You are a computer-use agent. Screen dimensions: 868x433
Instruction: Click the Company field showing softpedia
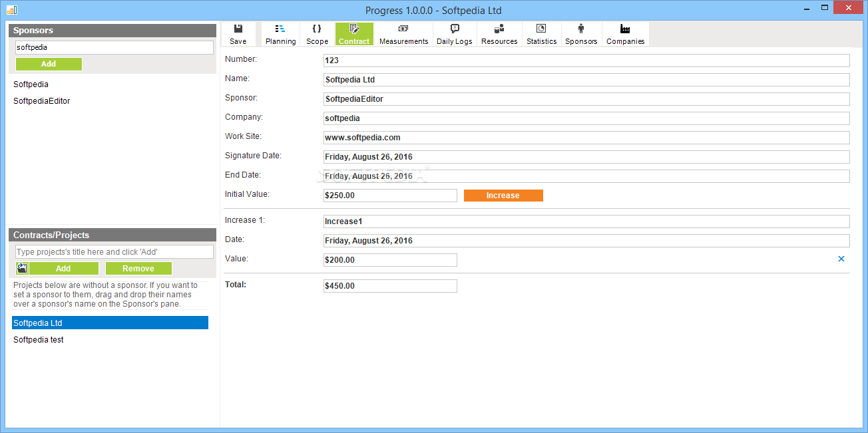point(586,118)
